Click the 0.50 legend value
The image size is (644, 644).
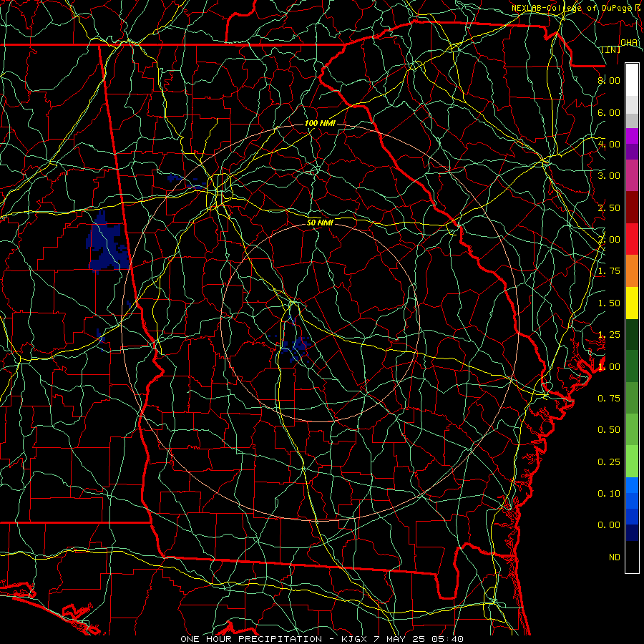(x=609, y=430)
